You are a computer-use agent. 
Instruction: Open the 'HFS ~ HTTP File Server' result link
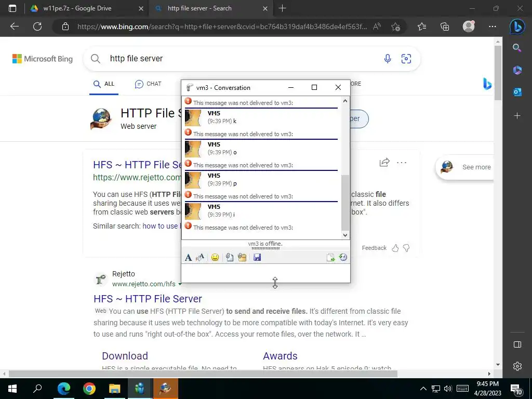pos(148,299)
